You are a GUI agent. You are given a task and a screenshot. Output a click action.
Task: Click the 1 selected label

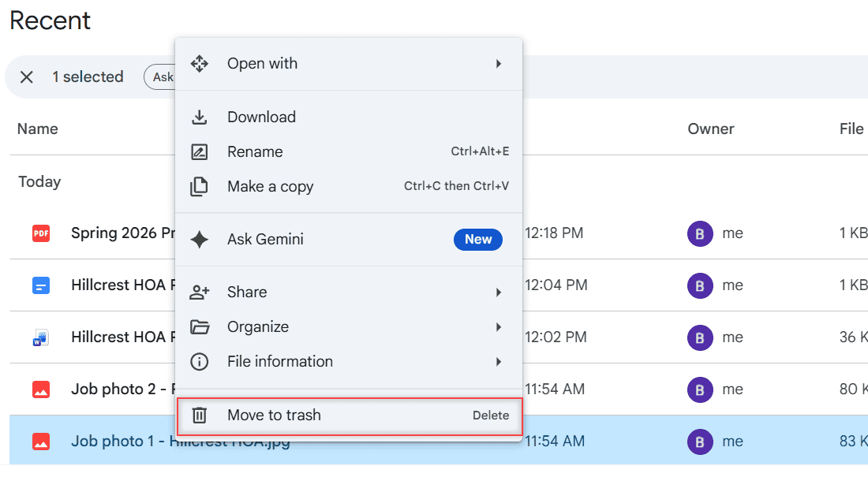(88, 77)
